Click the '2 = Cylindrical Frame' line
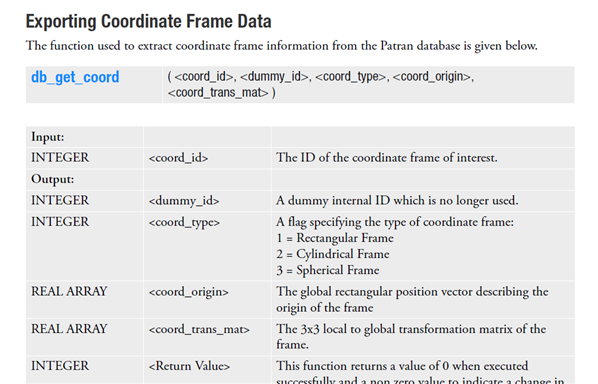The width and height of the screenshot is (598, 384). pos(333,254)
